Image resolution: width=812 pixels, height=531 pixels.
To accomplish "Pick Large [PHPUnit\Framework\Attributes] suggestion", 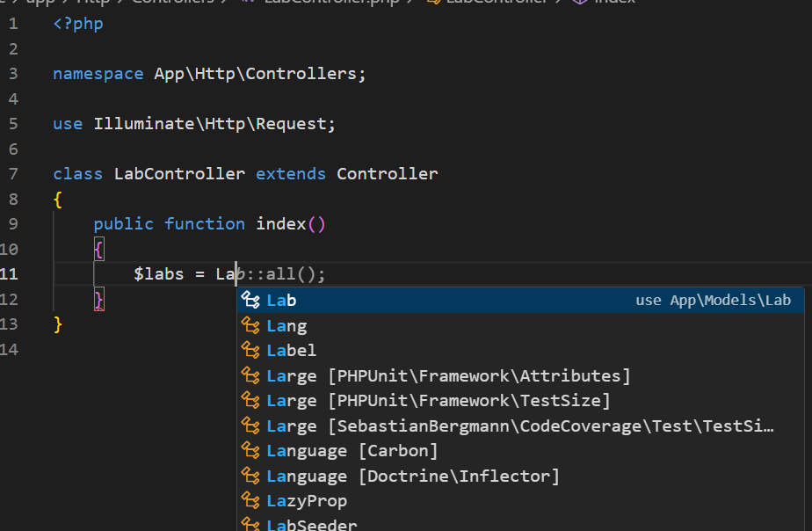I will [520, 375].
